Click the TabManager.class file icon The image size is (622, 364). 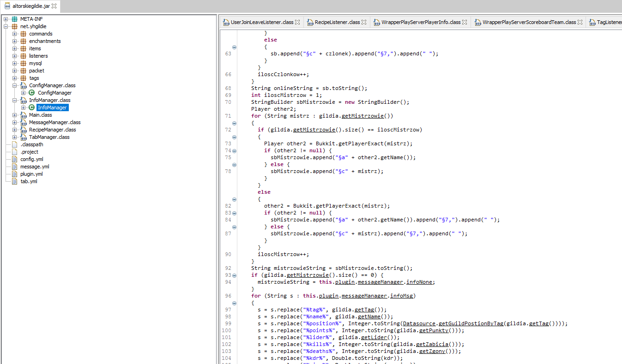[23, 137]
